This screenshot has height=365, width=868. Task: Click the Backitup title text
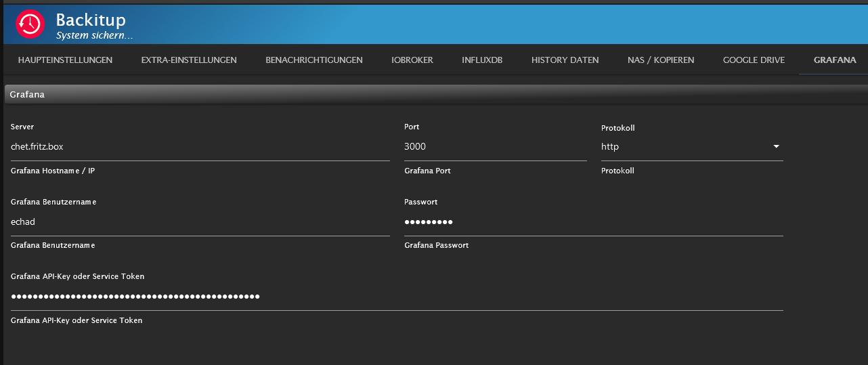[x=91, y=20]
